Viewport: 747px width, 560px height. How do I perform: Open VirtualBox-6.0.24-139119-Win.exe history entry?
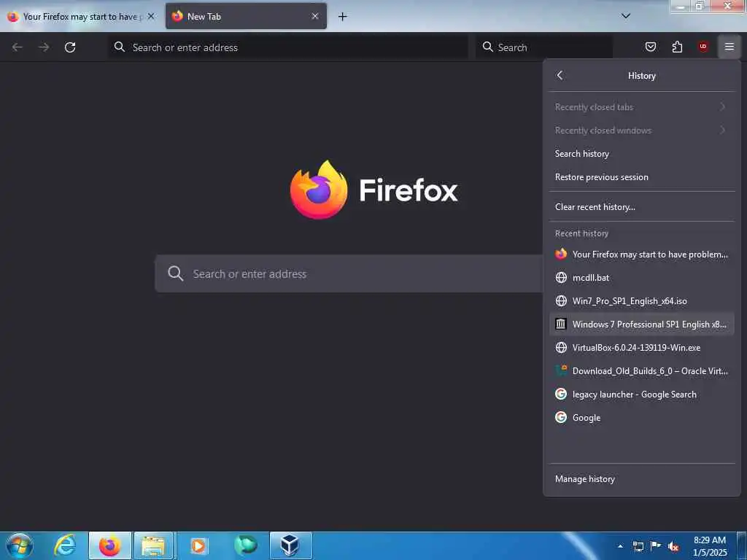point(641,348)
